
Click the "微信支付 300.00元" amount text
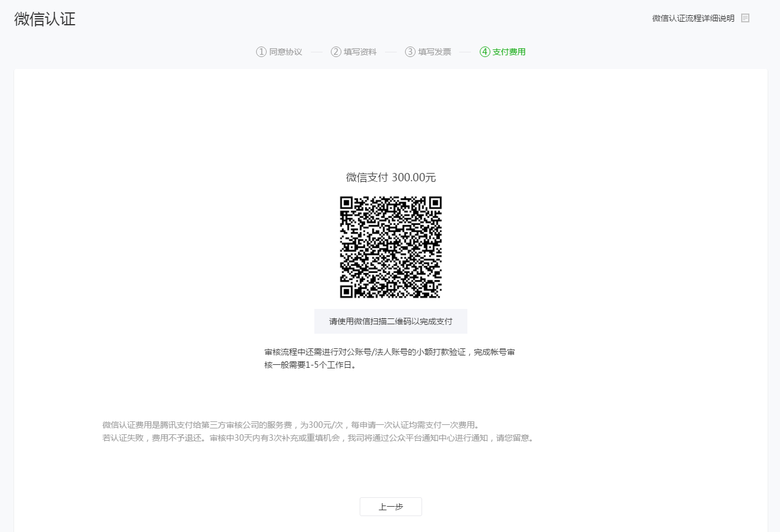point(390,177)
